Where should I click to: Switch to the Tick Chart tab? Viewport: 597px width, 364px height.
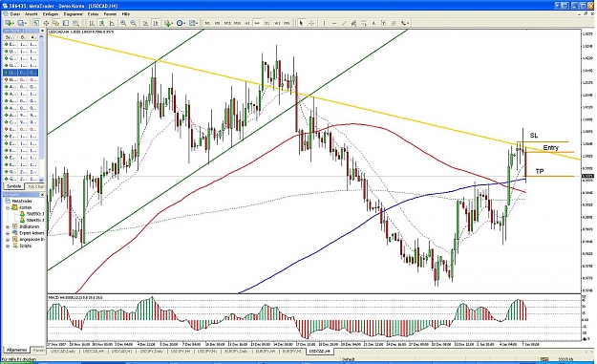click(35, 186)
